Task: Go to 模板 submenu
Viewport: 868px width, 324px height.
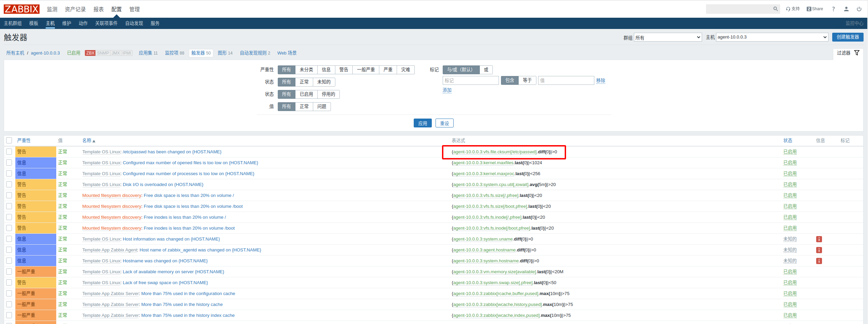Action: pos(34,23)
